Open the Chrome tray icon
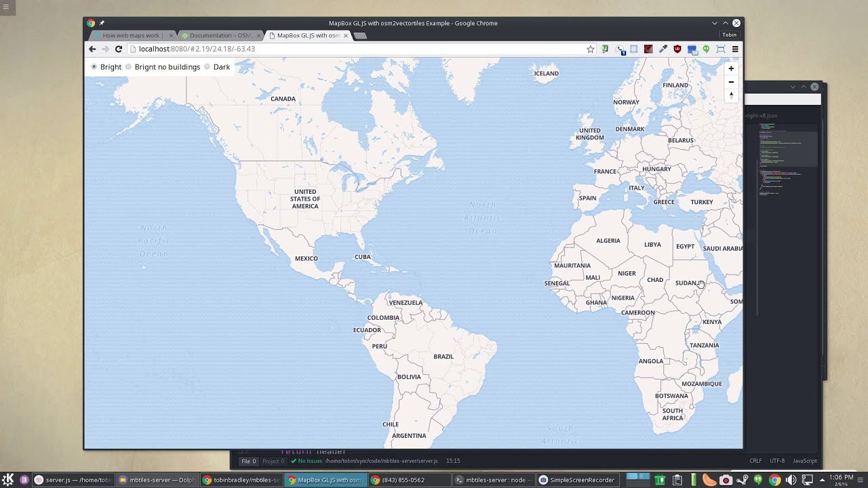The width and height of the screenshot is (868, 488). click(774, 480)
